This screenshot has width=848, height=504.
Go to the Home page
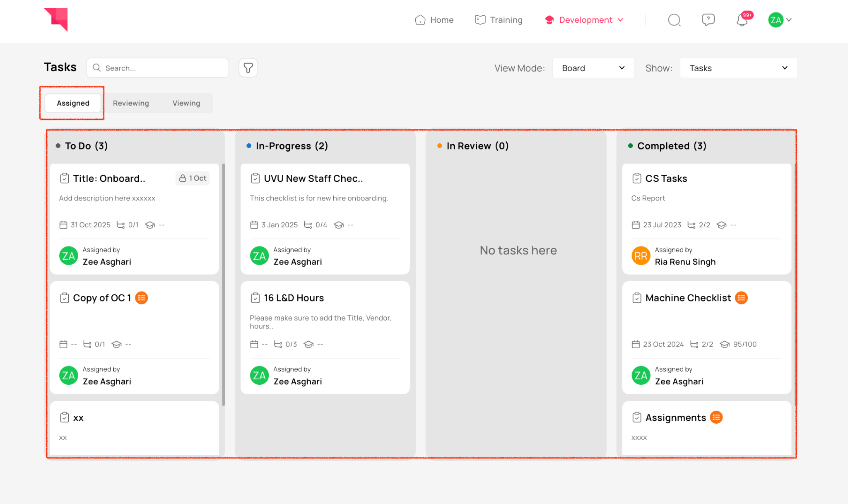pos(434,20)
